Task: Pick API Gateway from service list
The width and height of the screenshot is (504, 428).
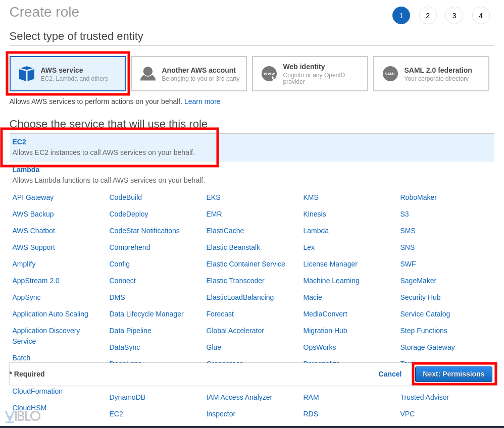Action: pyautogui.click(x=33, y=197)
